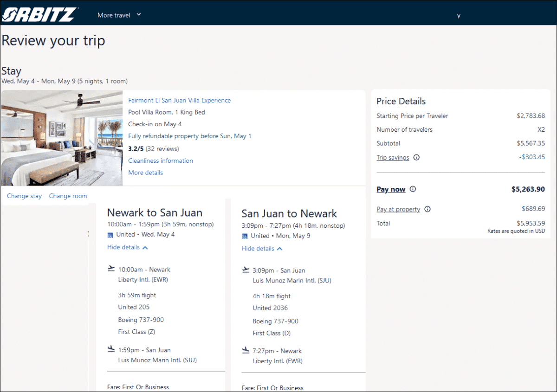
Task: Click info icon next to Pay at property
Action: (x=427, y=209)
